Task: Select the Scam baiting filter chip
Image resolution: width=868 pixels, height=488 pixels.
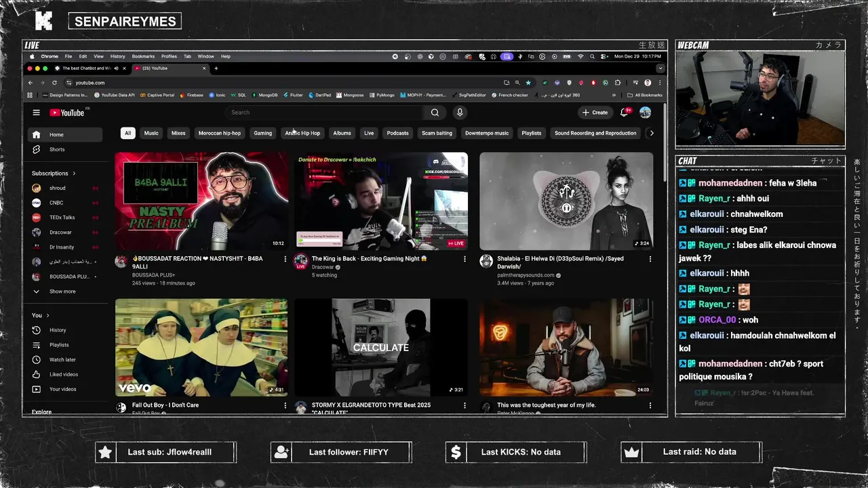Action: pos(437,133)
